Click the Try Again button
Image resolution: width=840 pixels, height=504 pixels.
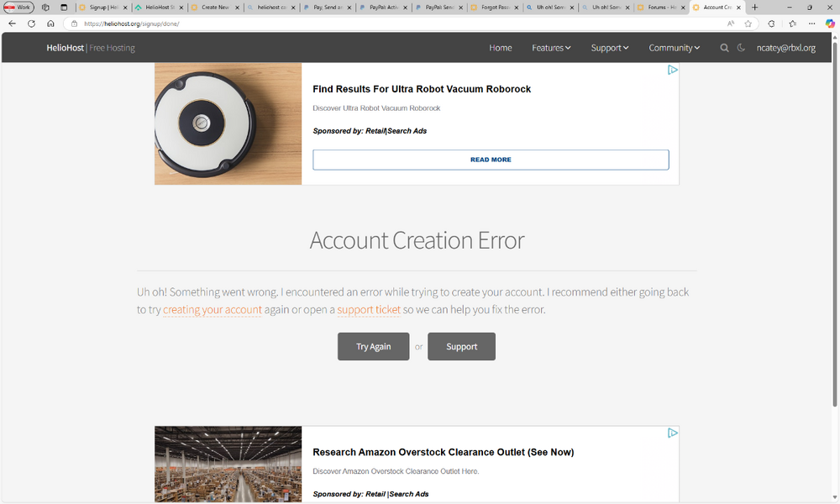pyautogui.click(x=374, y=347)
